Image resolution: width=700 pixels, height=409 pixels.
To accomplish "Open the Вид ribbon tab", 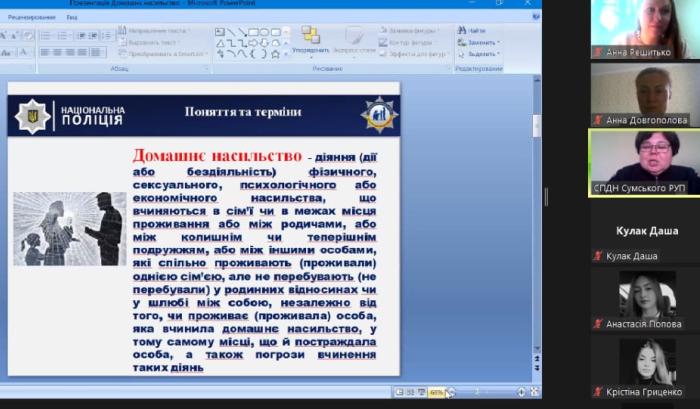I will pyautogui.click(x=72, y=17).
